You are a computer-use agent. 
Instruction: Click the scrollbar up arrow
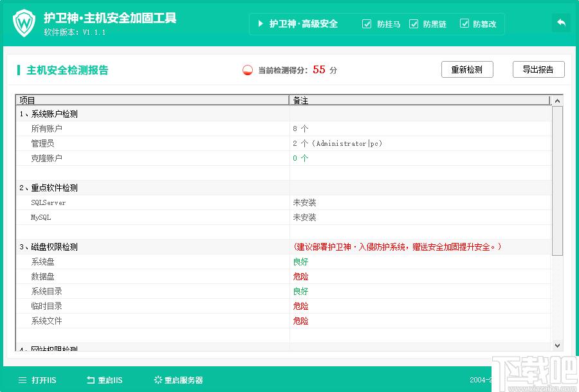[x=558, y=101]
